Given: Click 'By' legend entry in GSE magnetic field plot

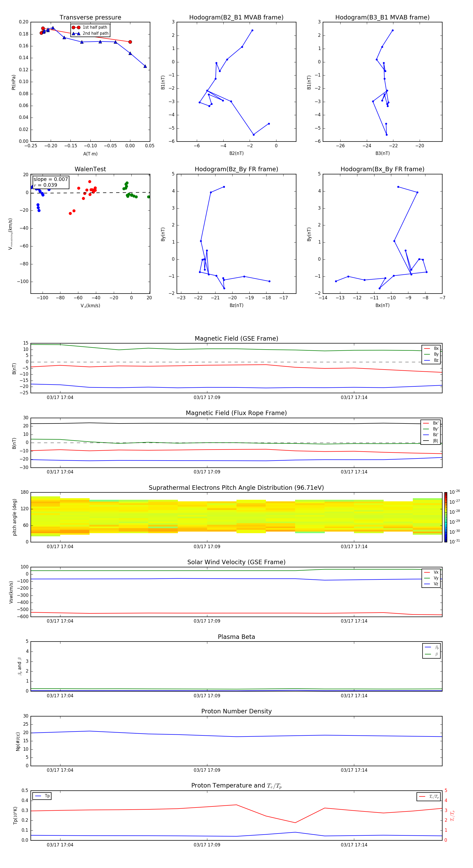Looking at the screenshot, I should (x=431, y=354).
